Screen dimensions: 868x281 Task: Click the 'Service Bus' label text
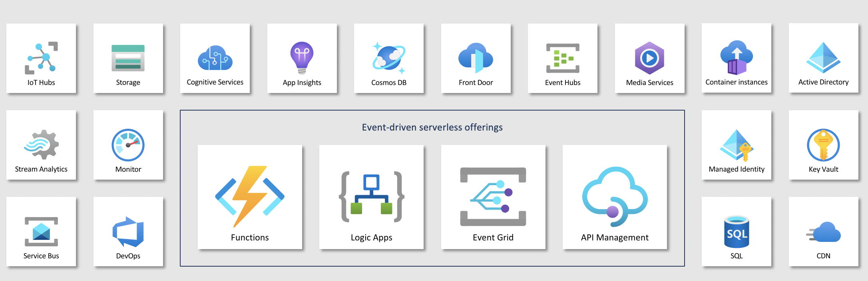pyautogui.click(x=41, y=256)
